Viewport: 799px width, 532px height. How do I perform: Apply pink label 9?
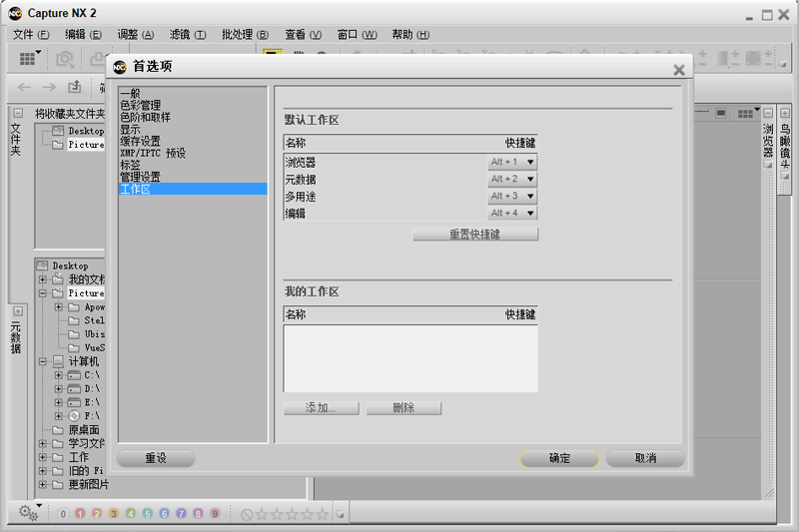tap(215, 514)
